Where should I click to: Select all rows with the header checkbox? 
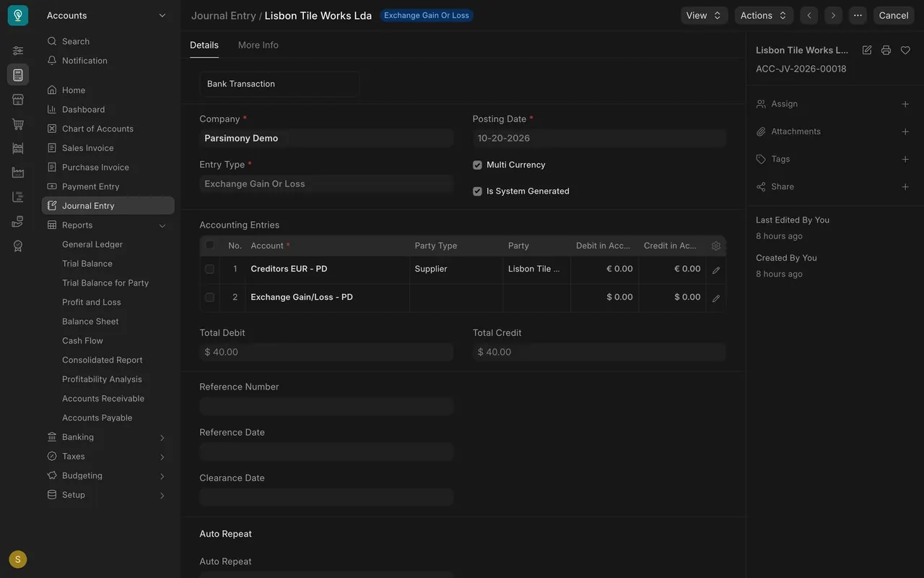click(x=210, y=245)
